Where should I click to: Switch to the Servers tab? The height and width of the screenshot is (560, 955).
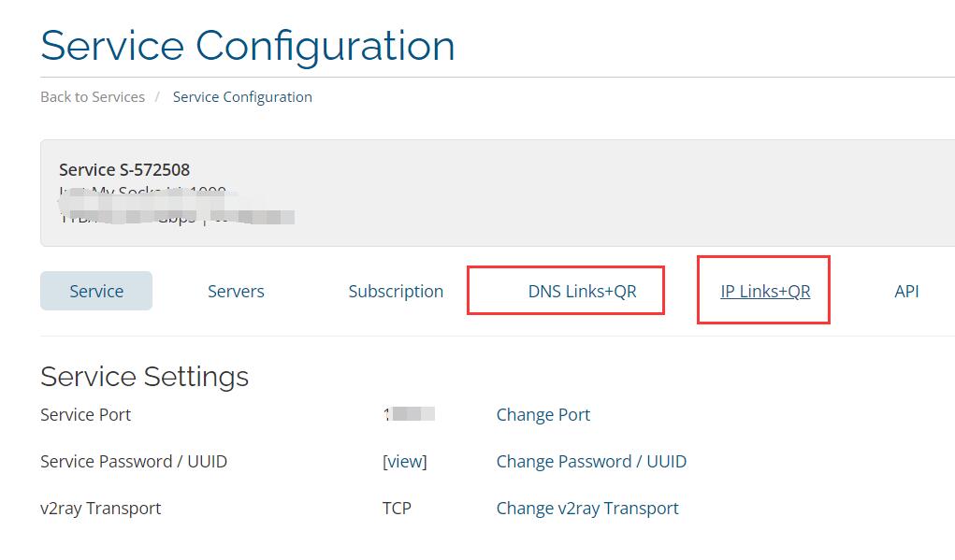[x=236, y=291]
